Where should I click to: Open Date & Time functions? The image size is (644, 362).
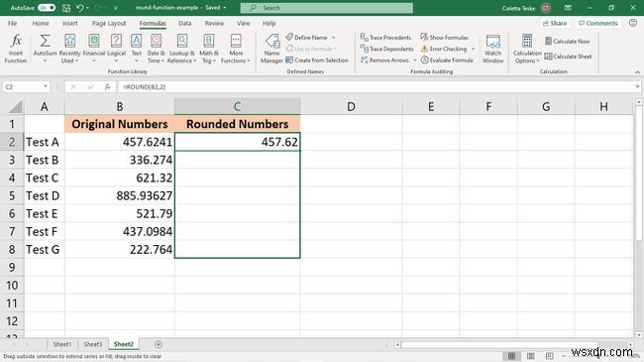tap(156, 49)
